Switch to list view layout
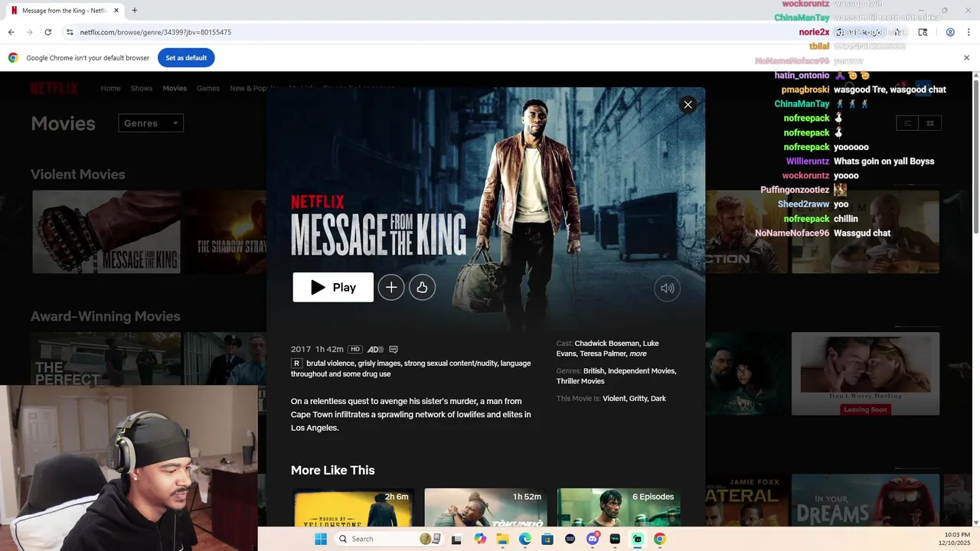This screenshot has width=980, height=551. point(907,123)
